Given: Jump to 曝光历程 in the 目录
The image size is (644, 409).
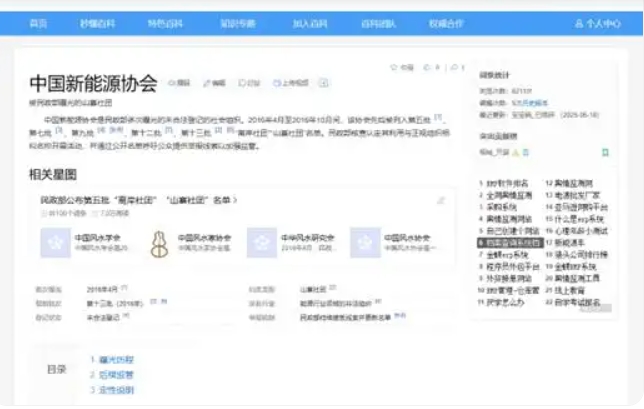Looking at the screenshot, I should click(117, 360).
